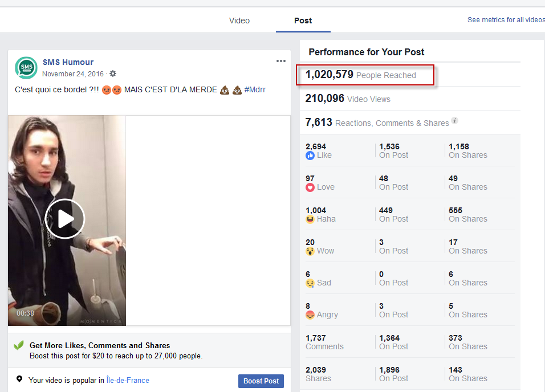Play the video with center play button
The image size is (545, 392).
pos(65,219)
